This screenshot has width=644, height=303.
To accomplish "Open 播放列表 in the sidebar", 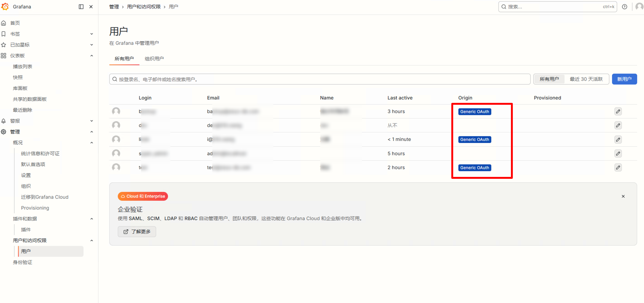I will pyautogui.click(x=22, y=67).
